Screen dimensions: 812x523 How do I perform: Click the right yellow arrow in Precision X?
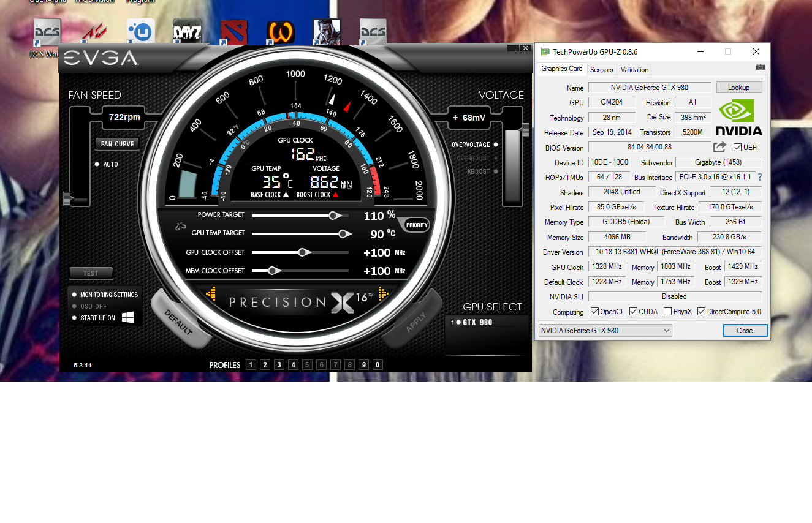tap(384, 295)
